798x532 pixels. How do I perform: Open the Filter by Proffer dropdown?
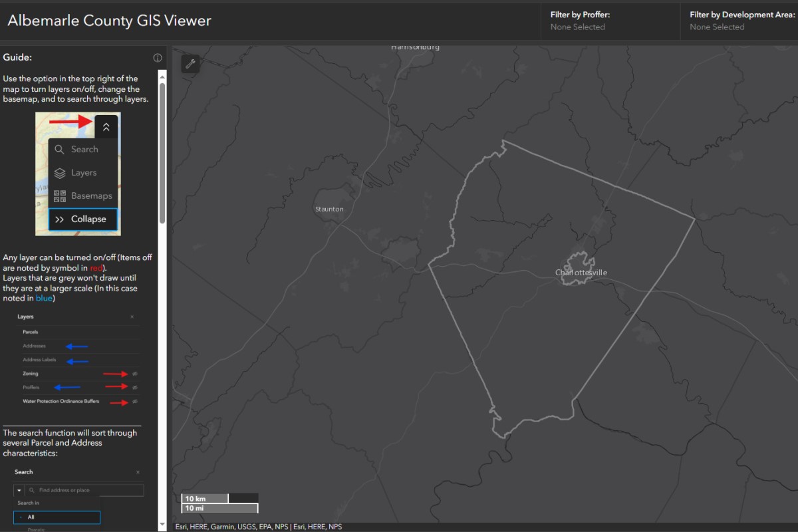pyautogui.click(x=610, y=21)
